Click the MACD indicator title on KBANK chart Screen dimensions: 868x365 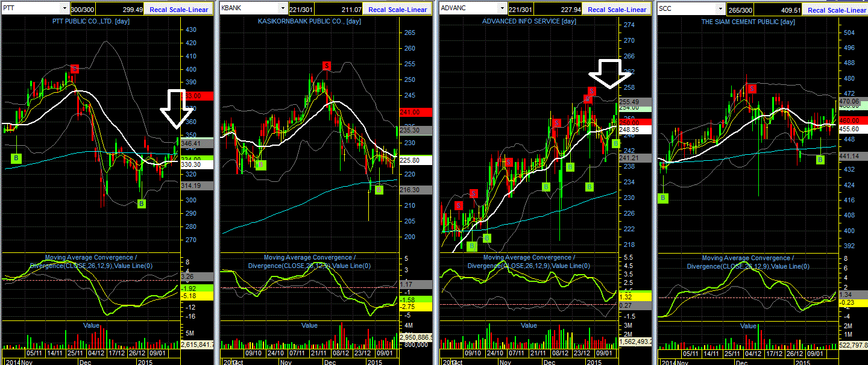tap(310, 261)
